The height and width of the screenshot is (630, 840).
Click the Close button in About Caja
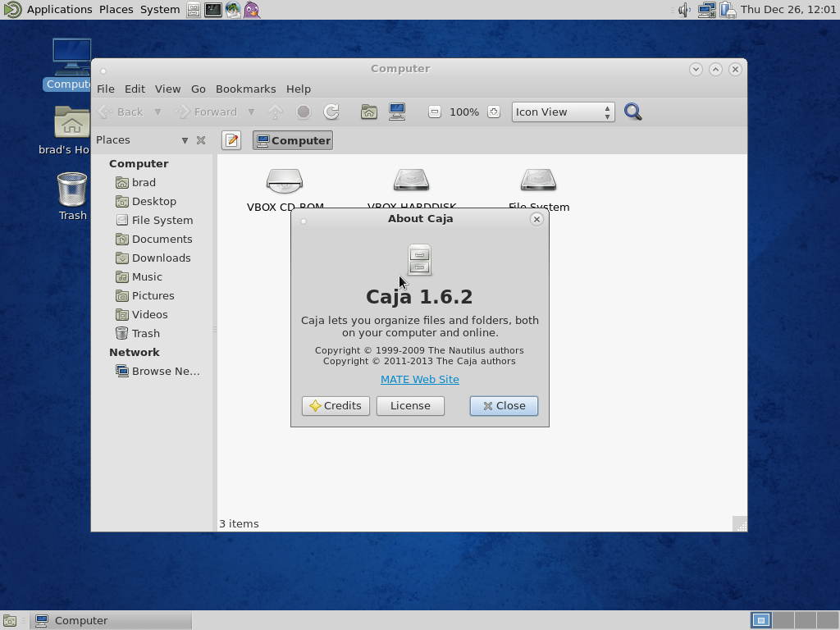pos(504,406)
